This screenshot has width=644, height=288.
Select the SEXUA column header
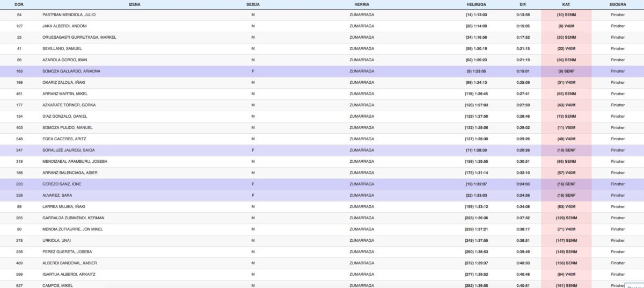tap(253, 4)
